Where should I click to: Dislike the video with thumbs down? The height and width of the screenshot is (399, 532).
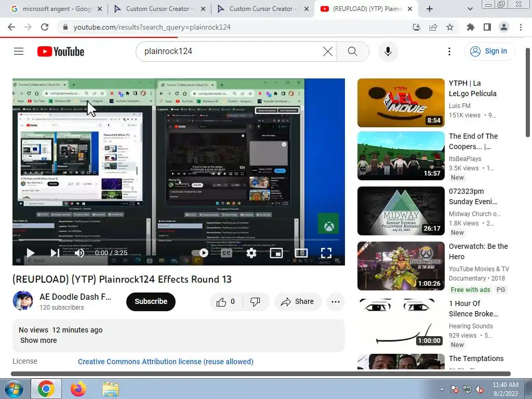(x=255, y=302)
